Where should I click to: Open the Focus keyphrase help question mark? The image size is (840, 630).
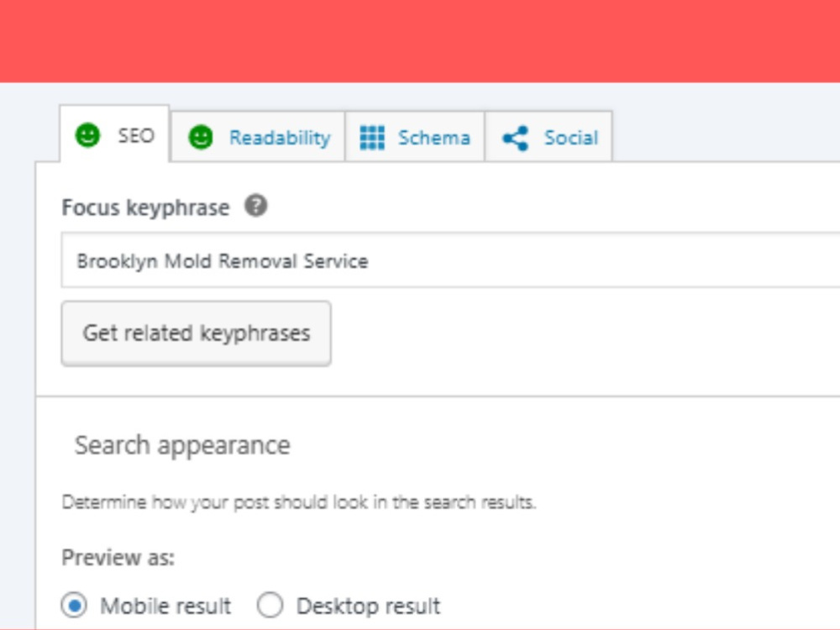tap(256, 206)
